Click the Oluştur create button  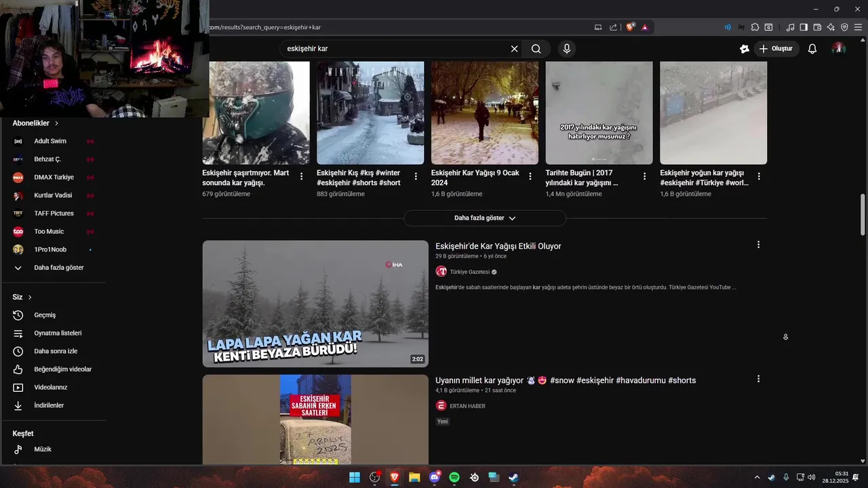tap(776, 49)
